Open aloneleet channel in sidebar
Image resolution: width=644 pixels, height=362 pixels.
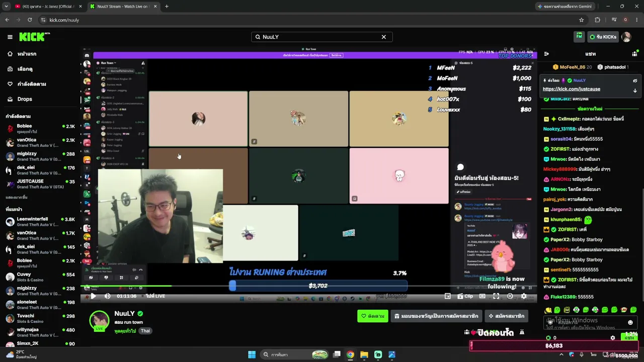pos(40,305)
